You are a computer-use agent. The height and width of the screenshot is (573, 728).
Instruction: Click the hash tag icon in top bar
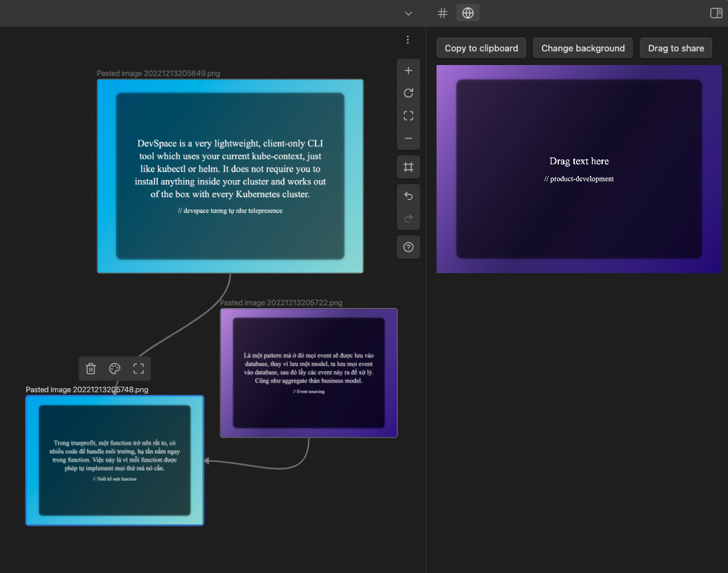pos(443,13)
